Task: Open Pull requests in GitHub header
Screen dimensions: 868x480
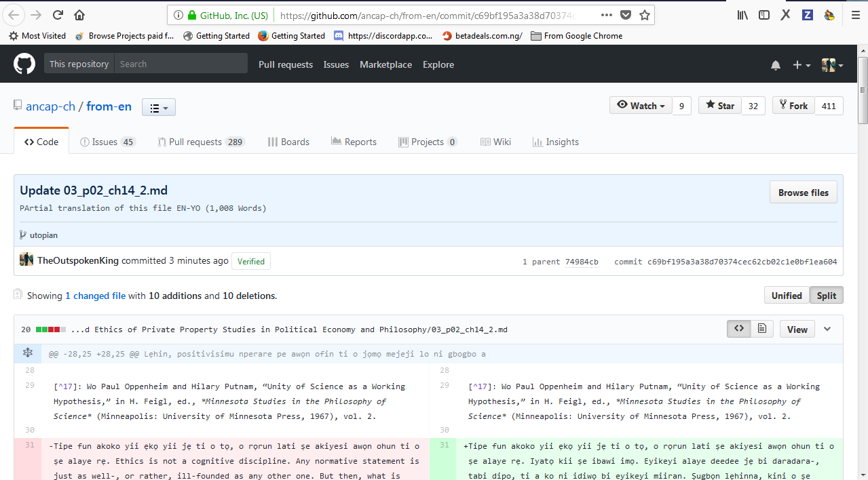Action: pyautogui.click(x=286, y=64)
